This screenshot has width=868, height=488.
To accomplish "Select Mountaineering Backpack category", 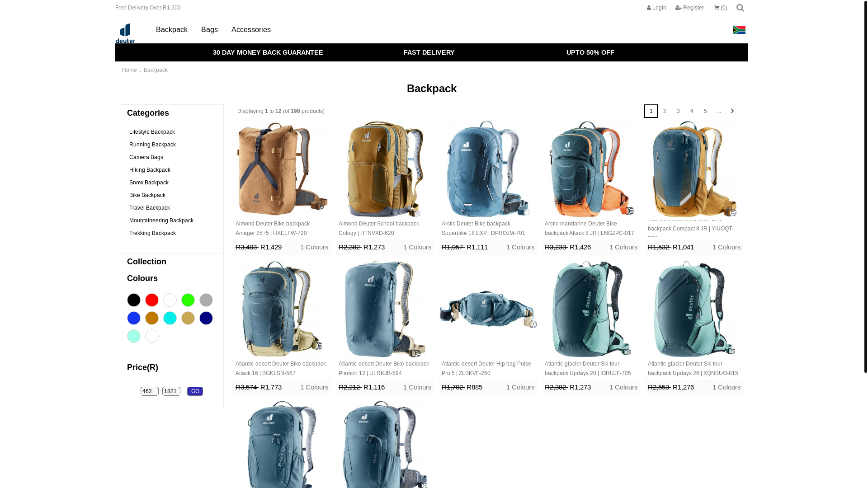I will [x=161, y=221].
